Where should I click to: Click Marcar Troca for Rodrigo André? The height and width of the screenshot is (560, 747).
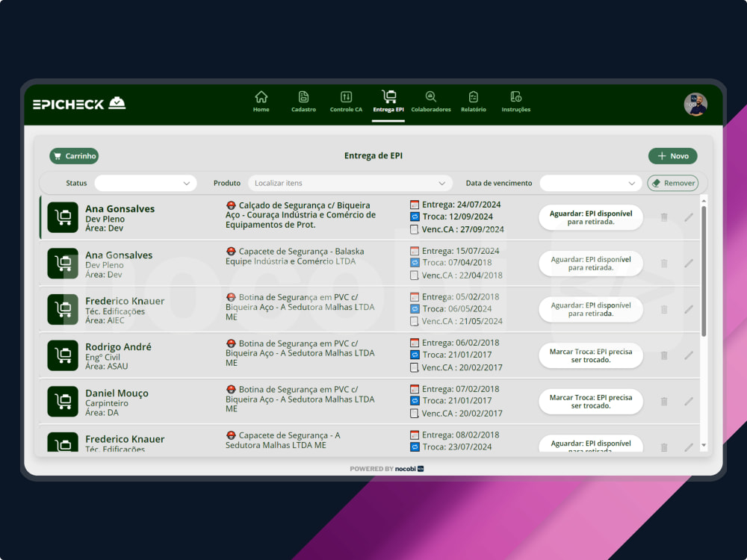(x=591, y=355)
